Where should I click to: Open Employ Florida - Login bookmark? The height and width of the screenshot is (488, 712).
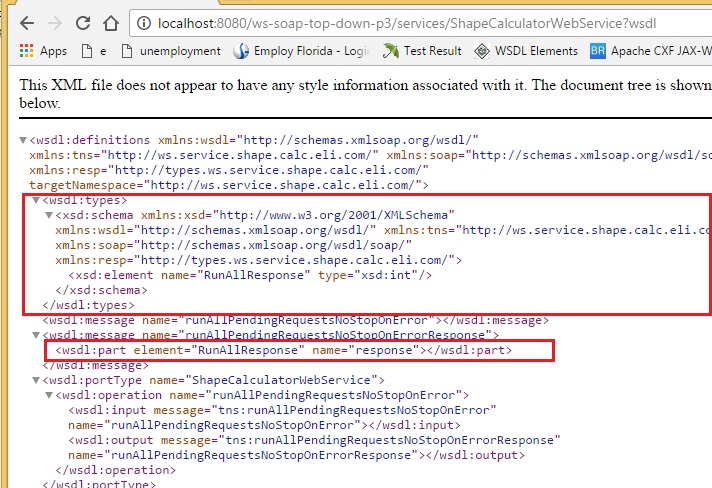tap(302, 51)
